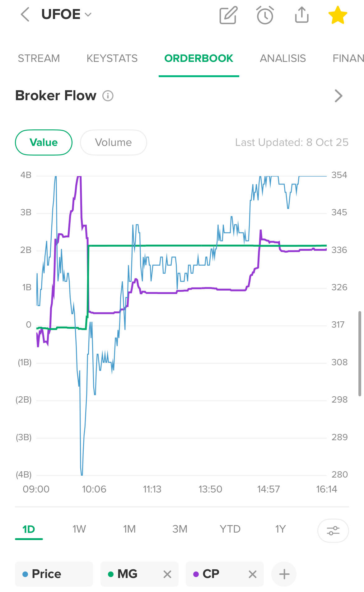
Task: Tap the Price legend chip
Action: 54,574
